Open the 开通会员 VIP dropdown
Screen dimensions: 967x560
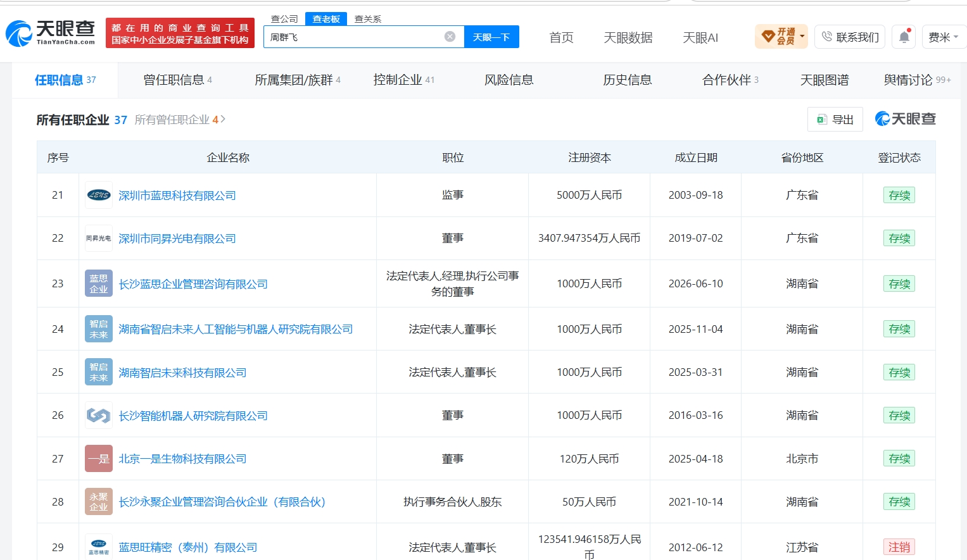(781, 37)
